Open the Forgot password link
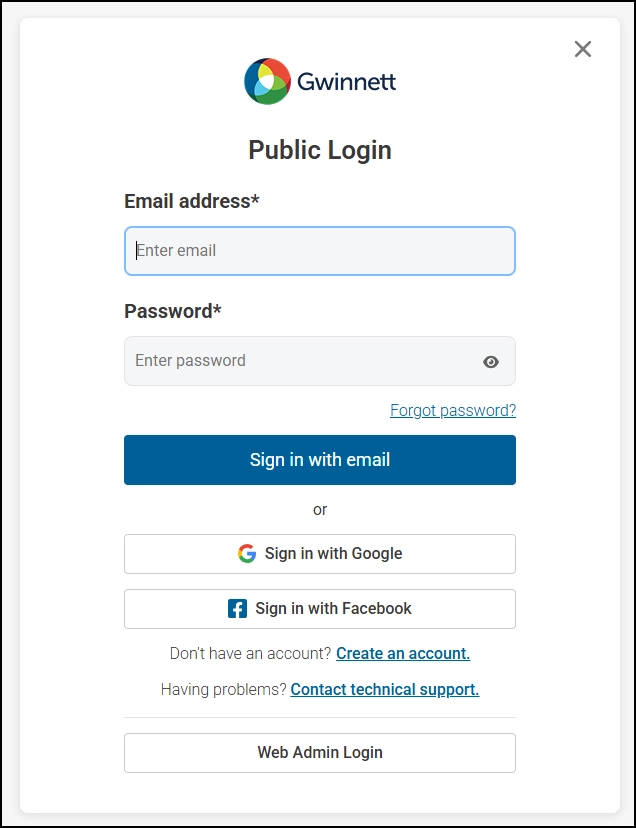Viewport: 636px width, 828px height. point(453,410)
